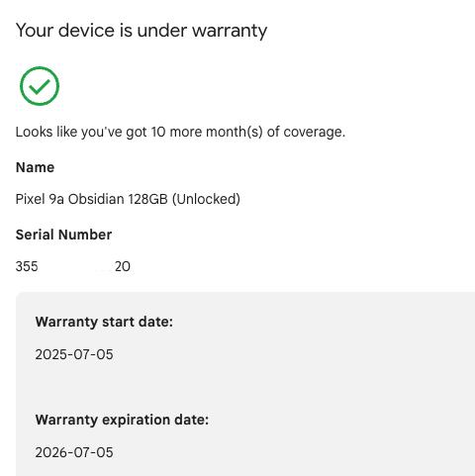Screen dimensions: 475x476
Task: Click the word "warranty" in the heading
Action: (x=230, y=31)
